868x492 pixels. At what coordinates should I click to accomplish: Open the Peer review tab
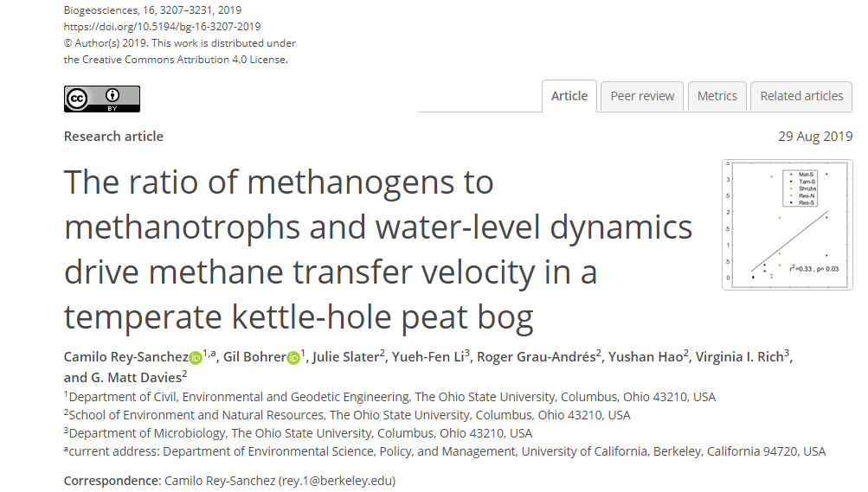[642, 96]
